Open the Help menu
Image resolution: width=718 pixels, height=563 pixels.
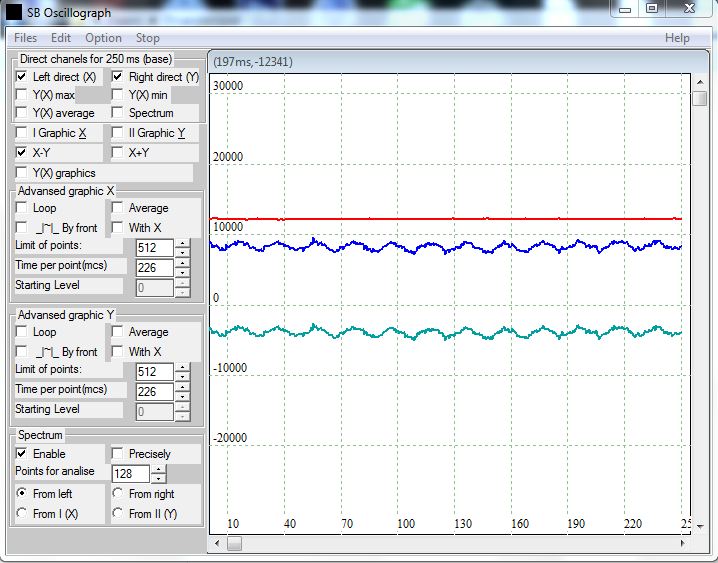point(677,38)
